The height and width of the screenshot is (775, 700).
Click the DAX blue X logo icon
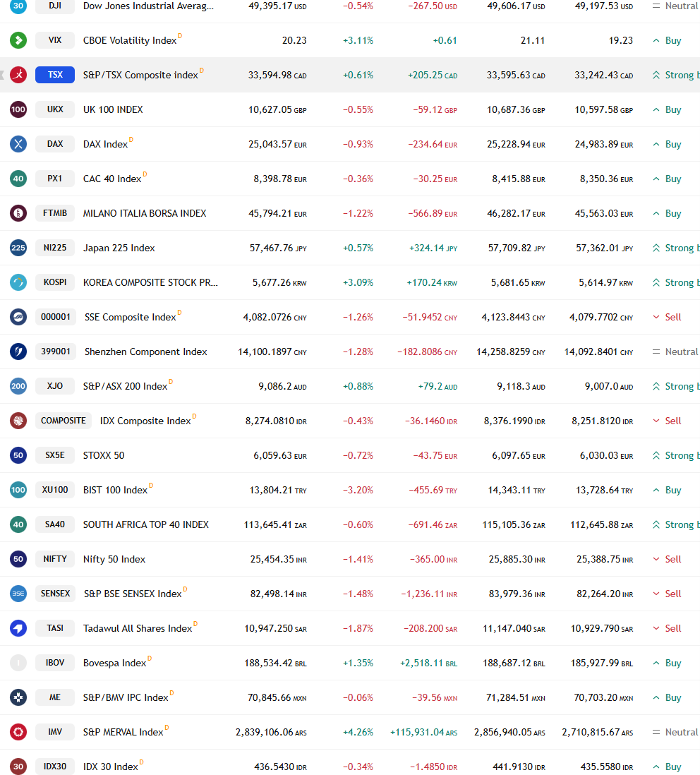(x=18, y=144)
